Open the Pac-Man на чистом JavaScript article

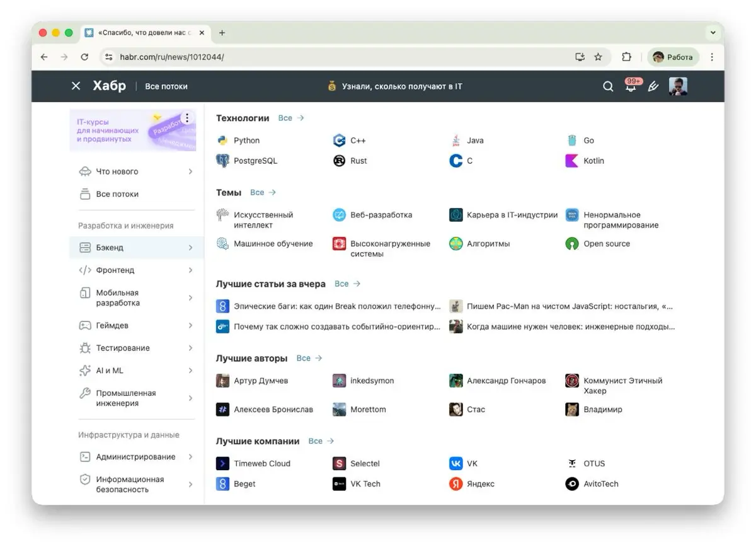click(x=561, y=306)
